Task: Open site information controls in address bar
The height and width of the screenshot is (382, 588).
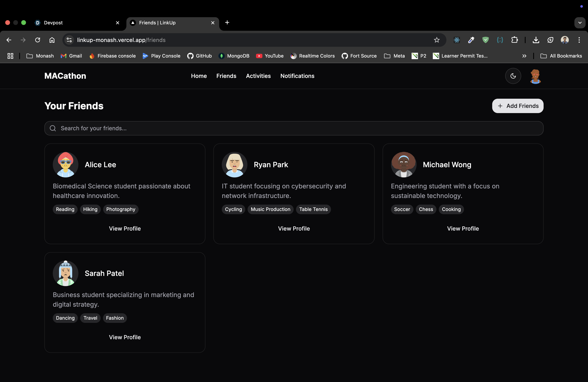Action: click(x=69, y=40)
